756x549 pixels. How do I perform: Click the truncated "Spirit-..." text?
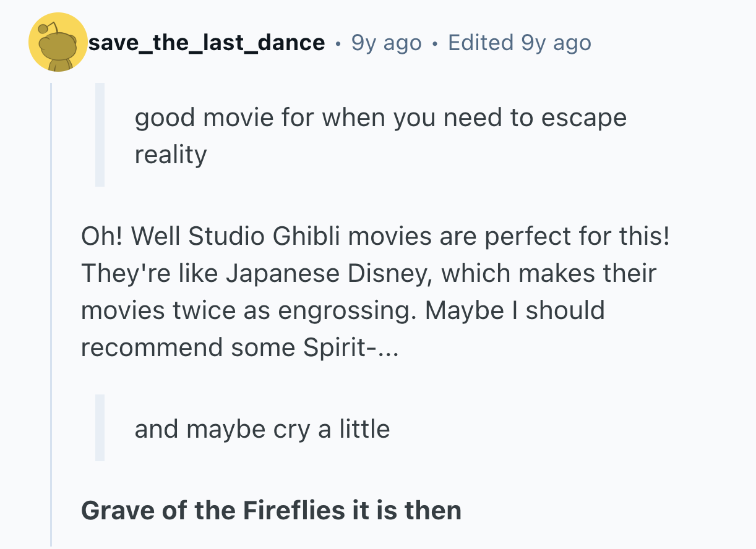click(351, 347)
